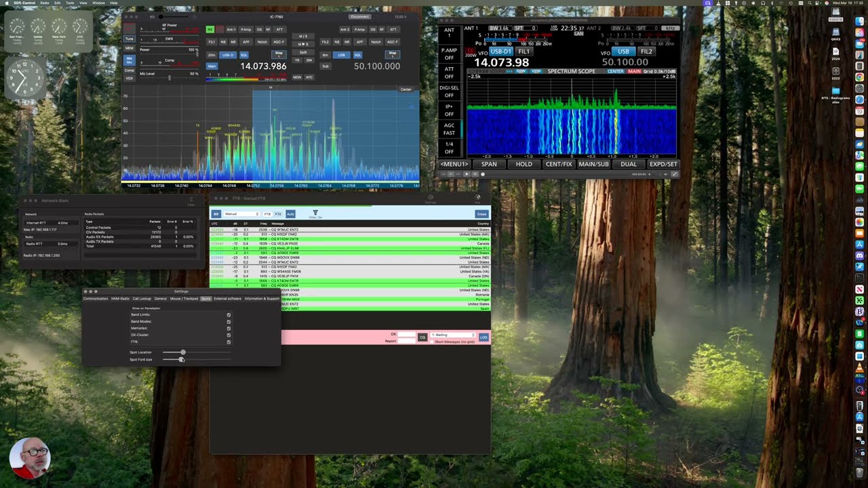This screenshot has width=868, height=488.
Task: Click <MENU1> on the radio screen
Action: pyautogui.click(x=454, y=164)
